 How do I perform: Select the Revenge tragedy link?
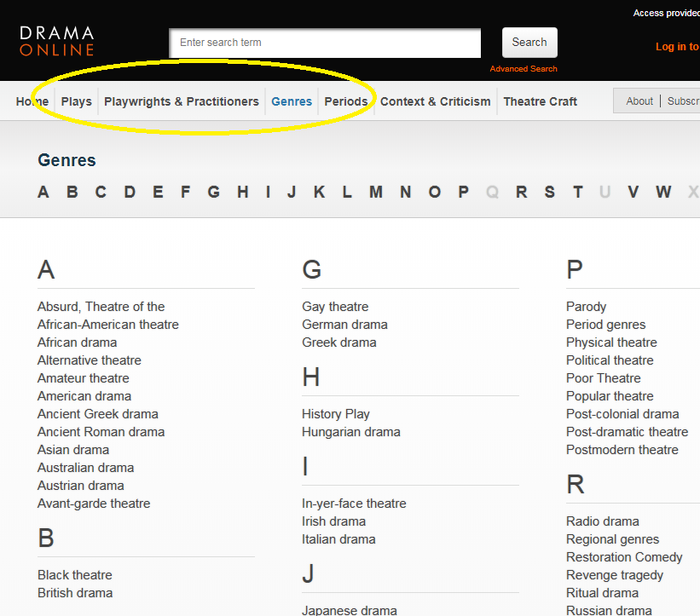pos(614,575)
